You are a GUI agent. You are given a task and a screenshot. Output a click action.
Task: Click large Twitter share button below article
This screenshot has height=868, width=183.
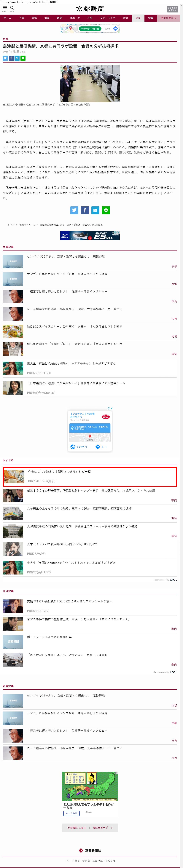click(x=74, y=210)
